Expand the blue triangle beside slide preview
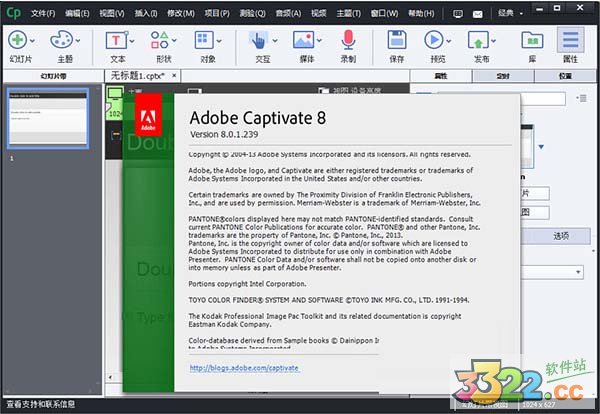600x414 pixels. (541, 147)
